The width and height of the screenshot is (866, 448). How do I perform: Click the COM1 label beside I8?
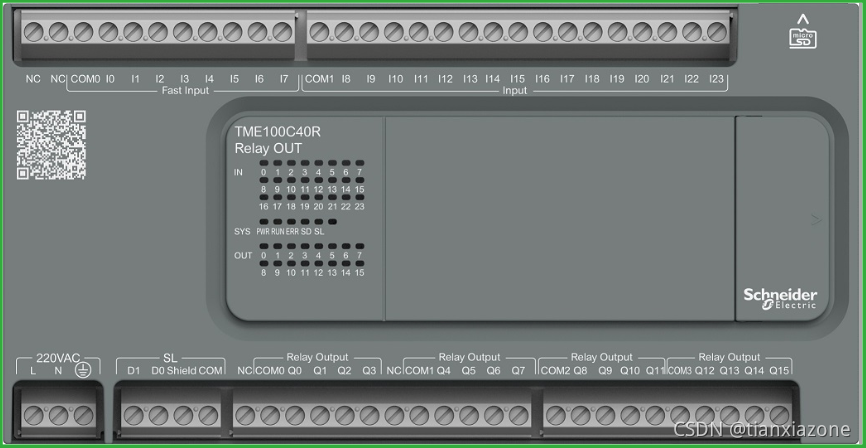pos(320,79)
